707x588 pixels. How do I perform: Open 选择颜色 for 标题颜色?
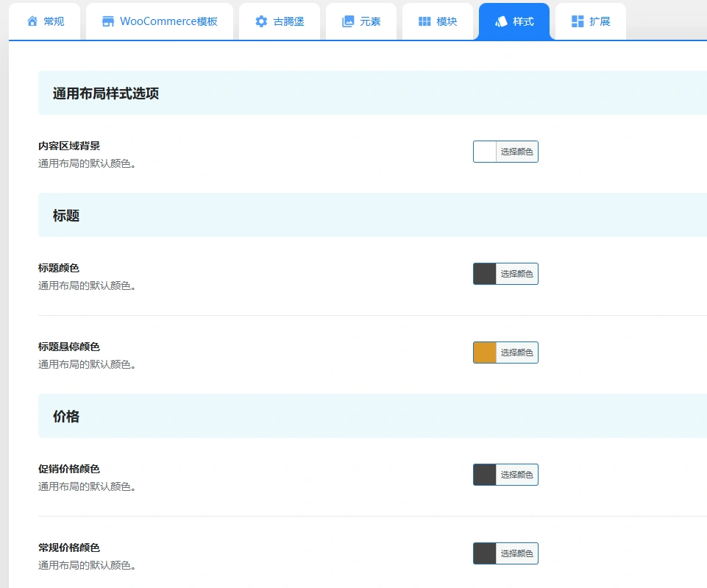pos(516,273)
